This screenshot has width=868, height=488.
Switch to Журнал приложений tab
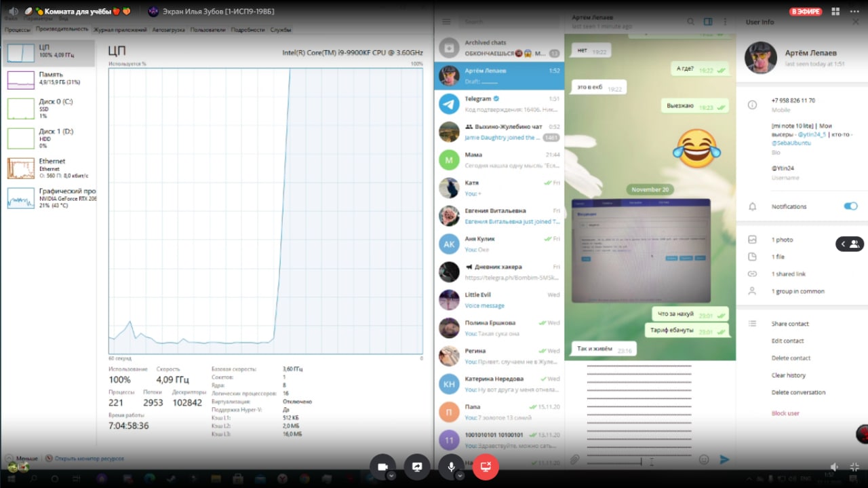coord(120,30)
